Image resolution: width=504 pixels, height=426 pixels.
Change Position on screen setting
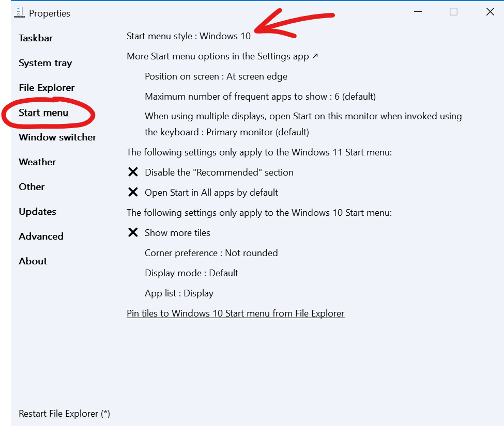pos(216,77)
